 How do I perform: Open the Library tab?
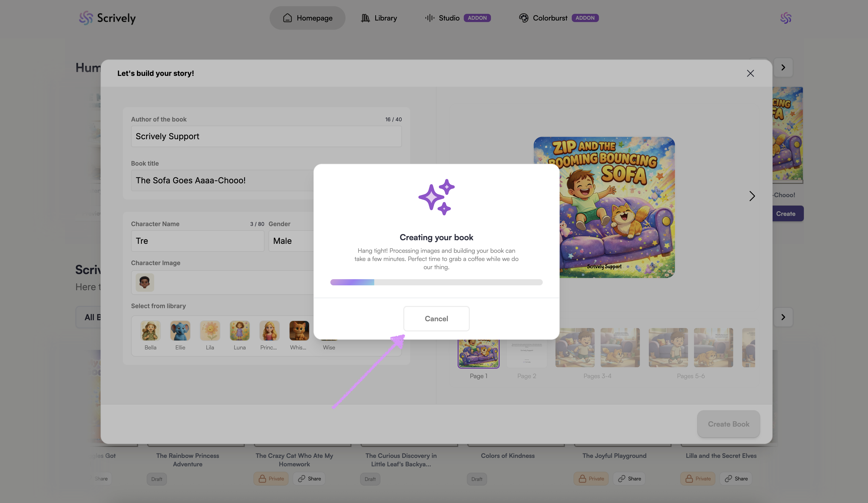pos(379,18)
